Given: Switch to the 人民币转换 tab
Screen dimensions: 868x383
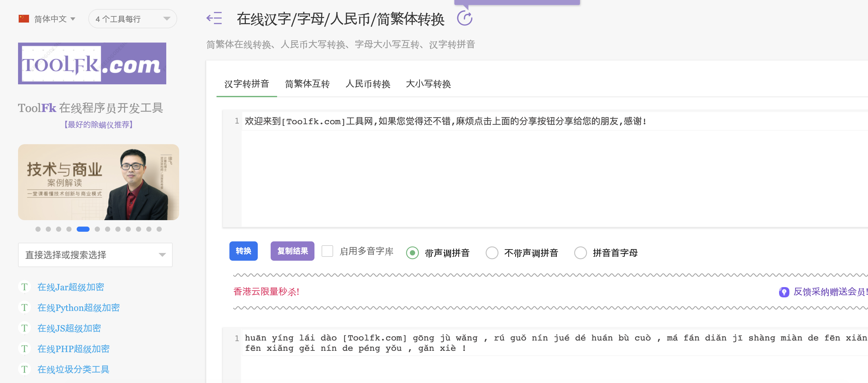Looking at the screenshot, I should 369,84.
